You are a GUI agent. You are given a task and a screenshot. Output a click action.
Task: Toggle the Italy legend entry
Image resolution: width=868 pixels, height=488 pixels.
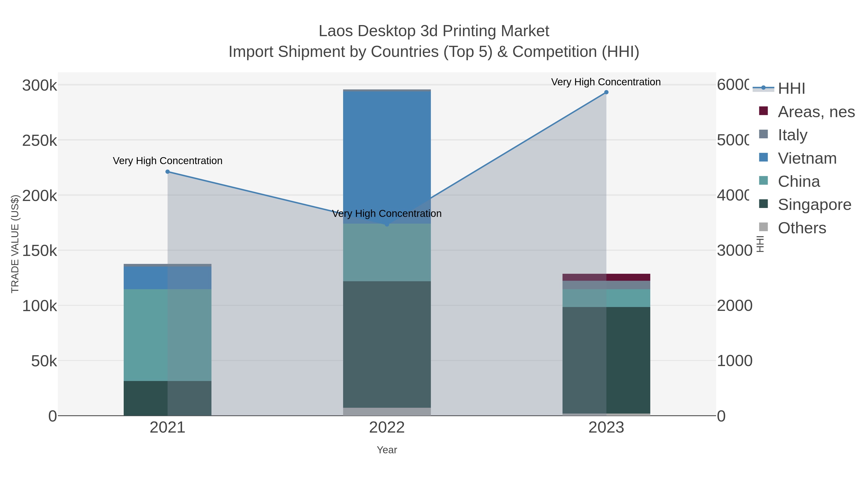coord(783,135)
